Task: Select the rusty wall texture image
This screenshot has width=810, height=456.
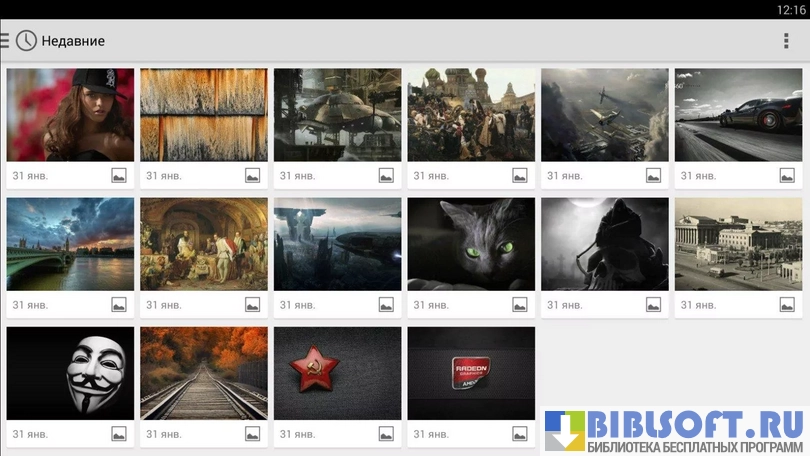Action: point(204,115)
